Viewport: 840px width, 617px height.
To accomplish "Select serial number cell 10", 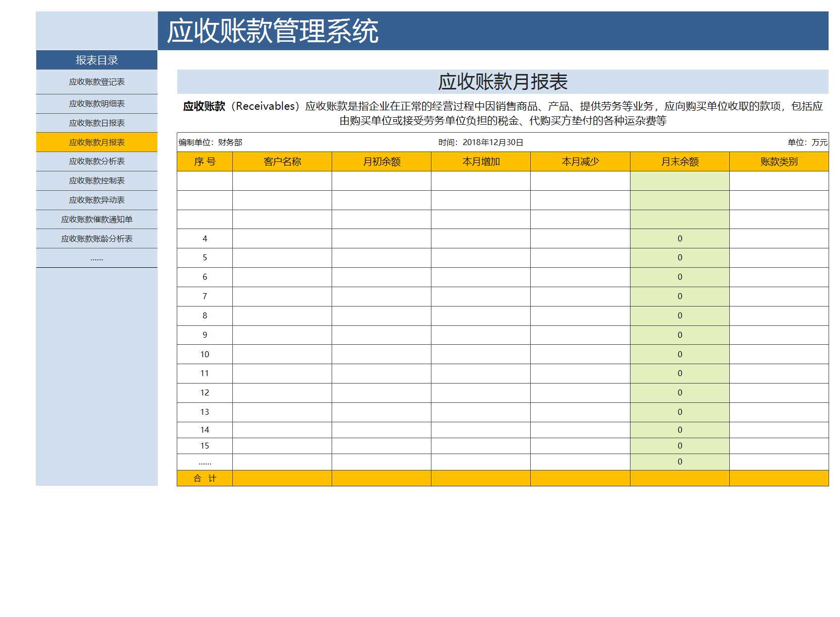I will click(x=205, y=355).
